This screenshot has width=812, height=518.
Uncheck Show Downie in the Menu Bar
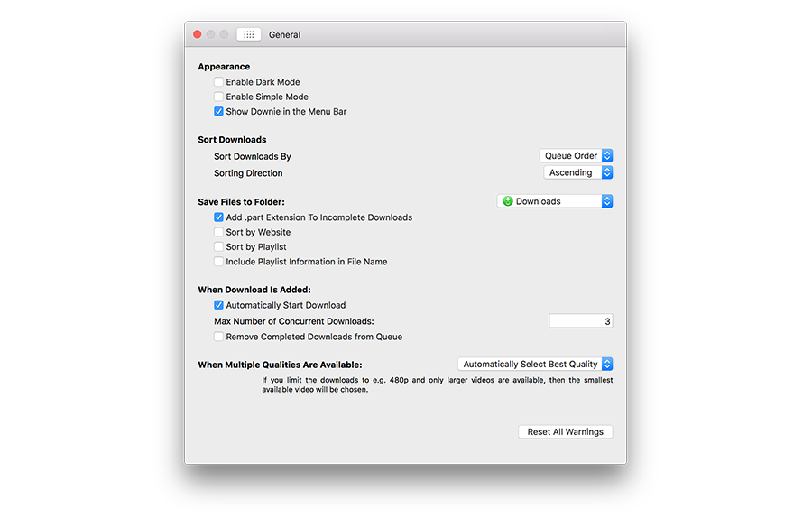coord(218,112)
